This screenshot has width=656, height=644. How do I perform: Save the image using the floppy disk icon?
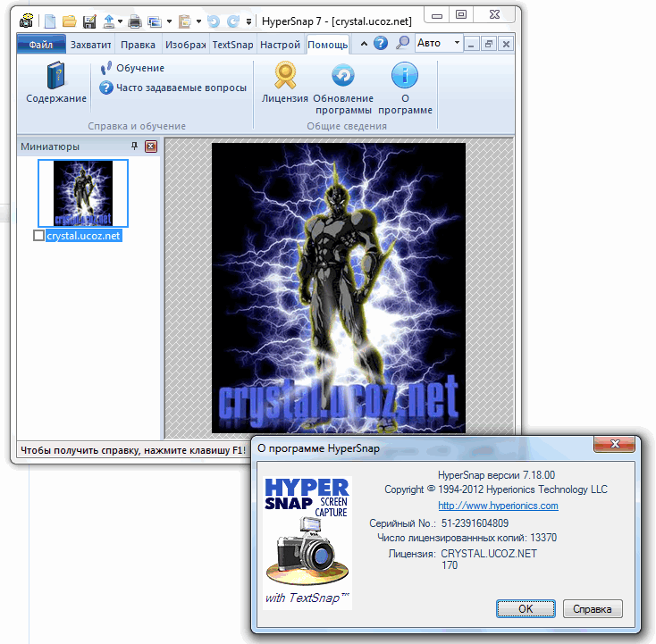[89, 21]
